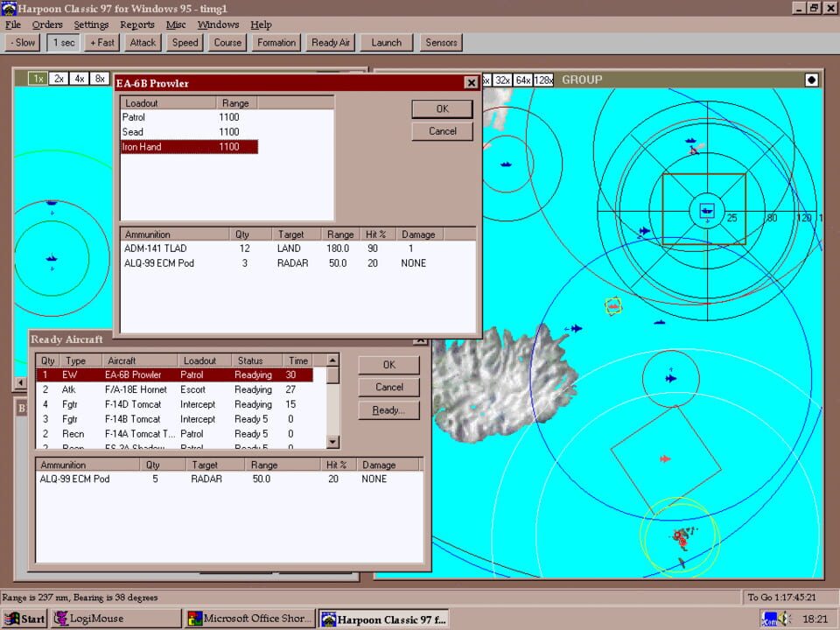Click the Speed toolbar button

(184, 42)
